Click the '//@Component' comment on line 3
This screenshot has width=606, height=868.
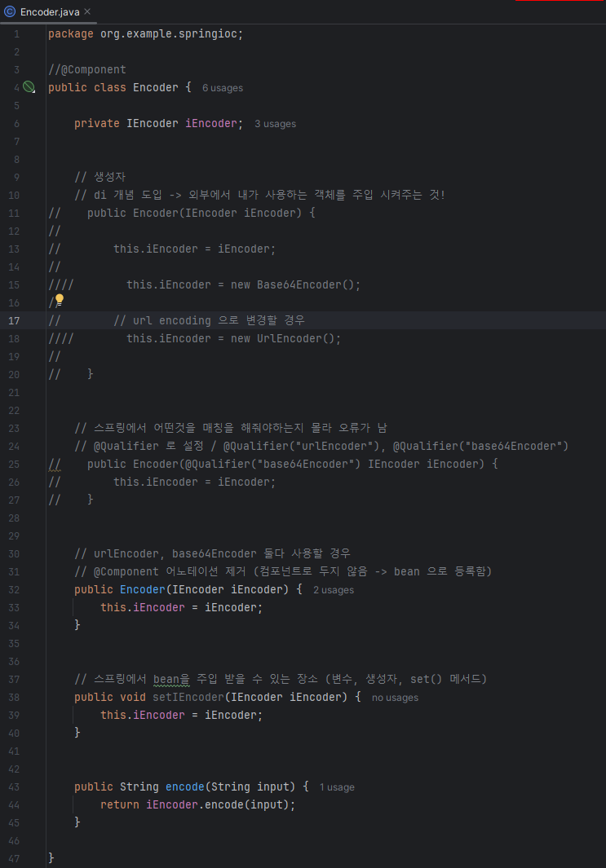[87, 70]
